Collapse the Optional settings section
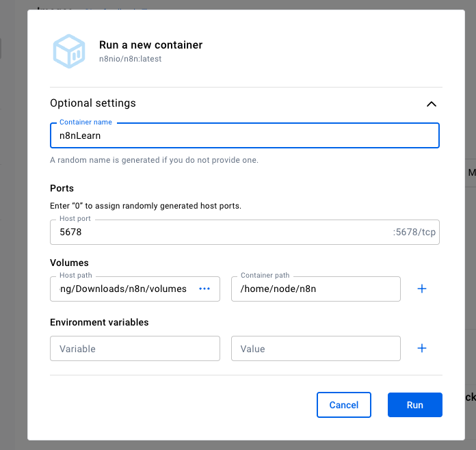Image resolution: width=476 pixels, height=450 pixels. pos(432,104)
